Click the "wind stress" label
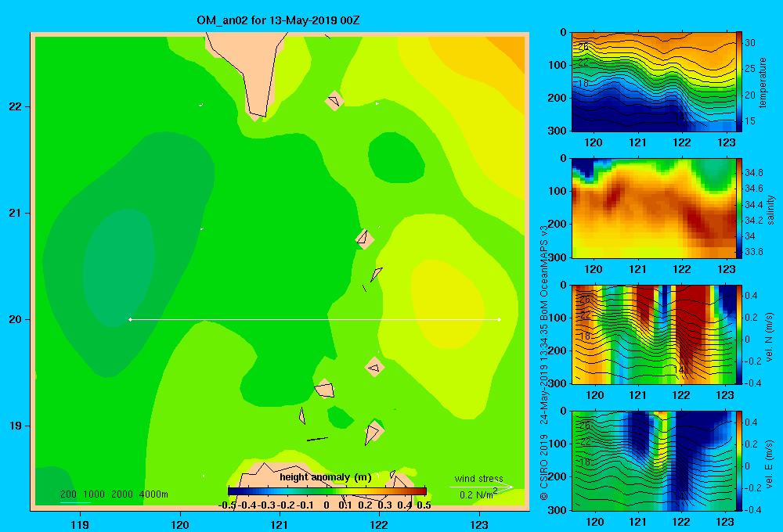Screen dimensions: 783x532 click(x=478, y=478)
